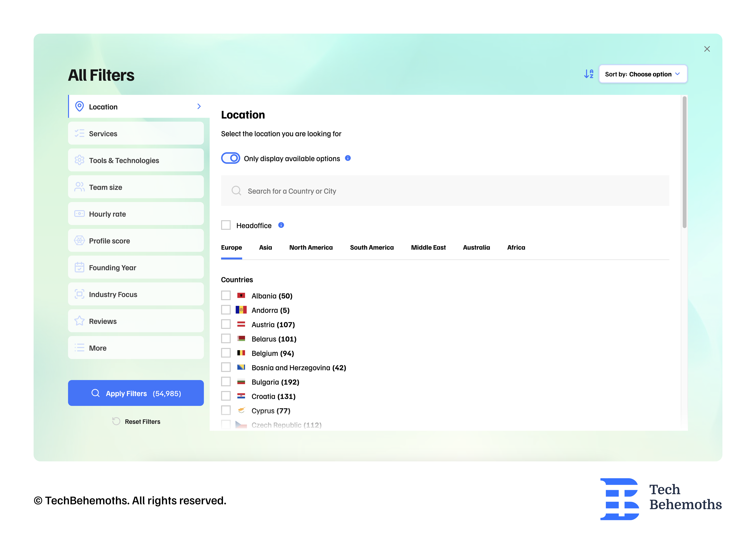
Task: Click the Location pin icon
Action: click(x=79, y=107)
